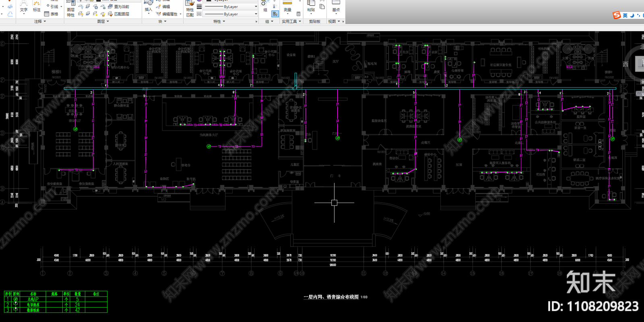Expand the 注释 panel
The image size is (644, 322).
pos(40,21)
